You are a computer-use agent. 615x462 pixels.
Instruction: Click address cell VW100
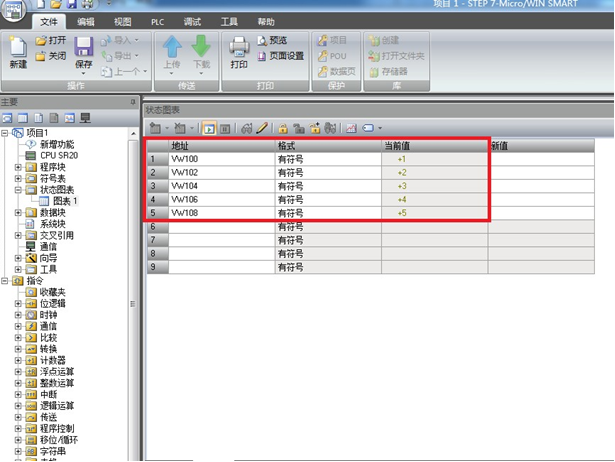[222, 159]
